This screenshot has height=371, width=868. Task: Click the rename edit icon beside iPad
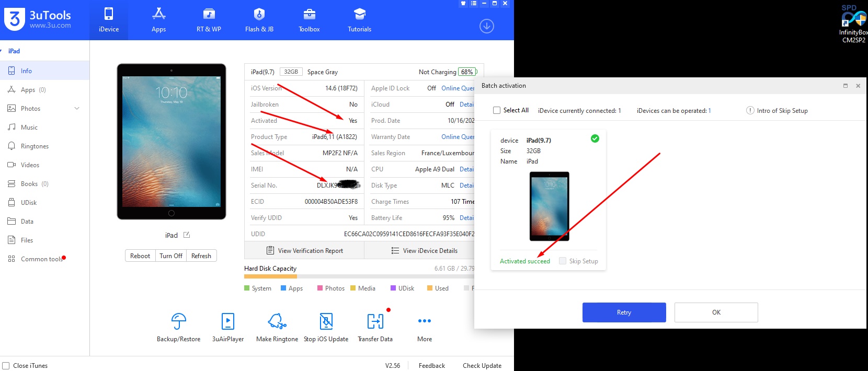pos(187,235)
